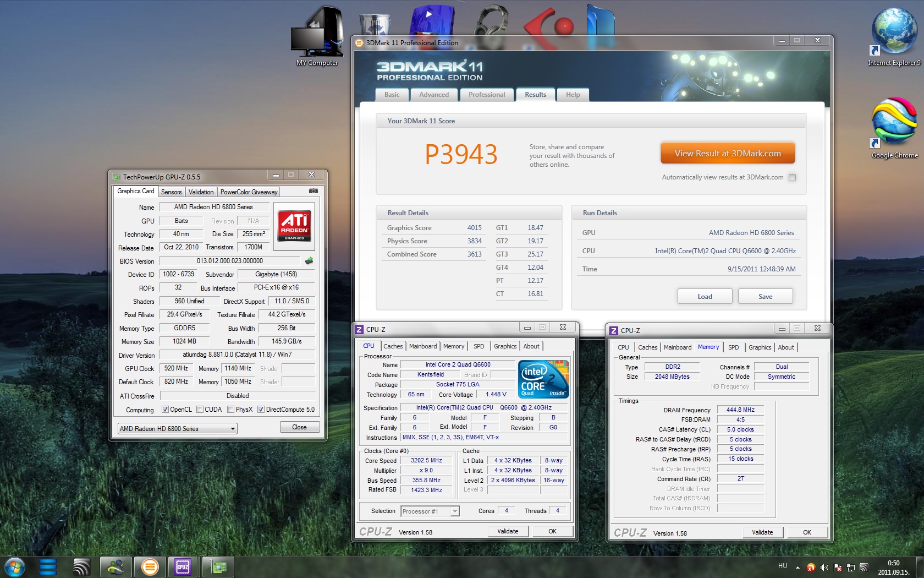Click the Core Speed value 3202.5 MHz
The image size is (924, 578).
[426, 461]
